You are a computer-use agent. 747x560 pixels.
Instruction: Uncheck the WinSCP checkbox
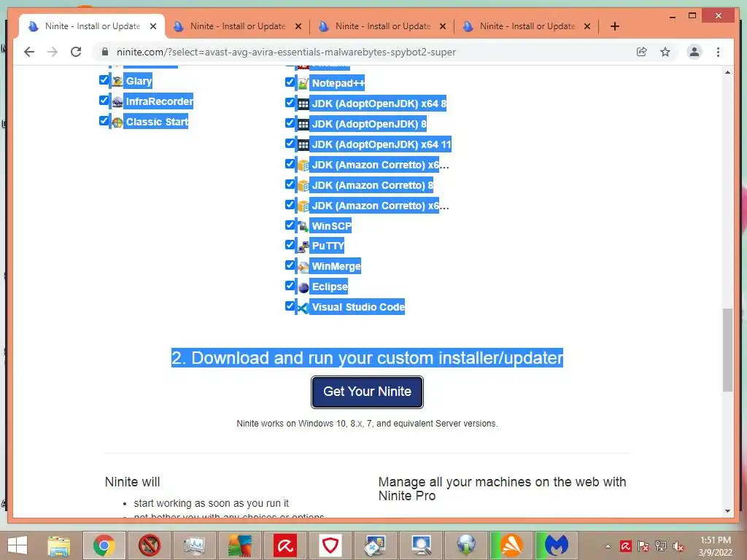click(290, 225)
